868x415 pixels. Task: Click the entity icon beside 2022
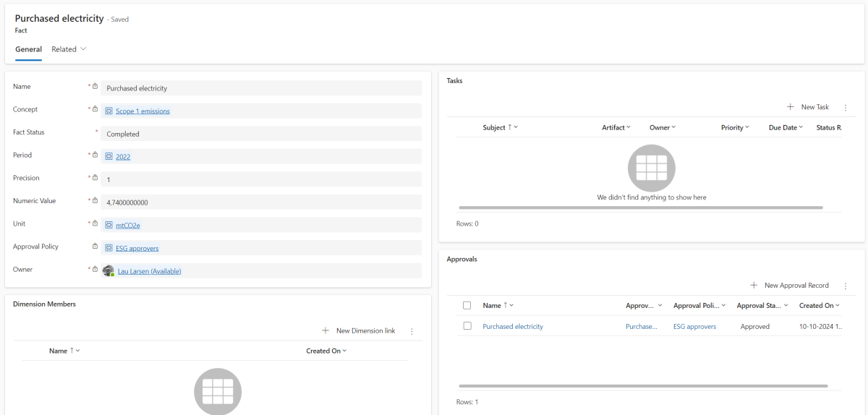[x=109, y=157]
